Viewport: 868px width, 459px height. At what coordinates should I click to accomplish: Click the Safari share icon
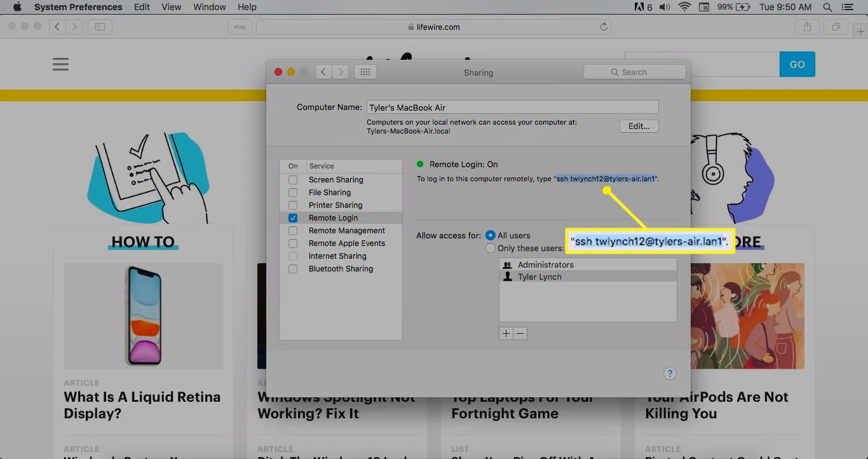click(807, 27)
